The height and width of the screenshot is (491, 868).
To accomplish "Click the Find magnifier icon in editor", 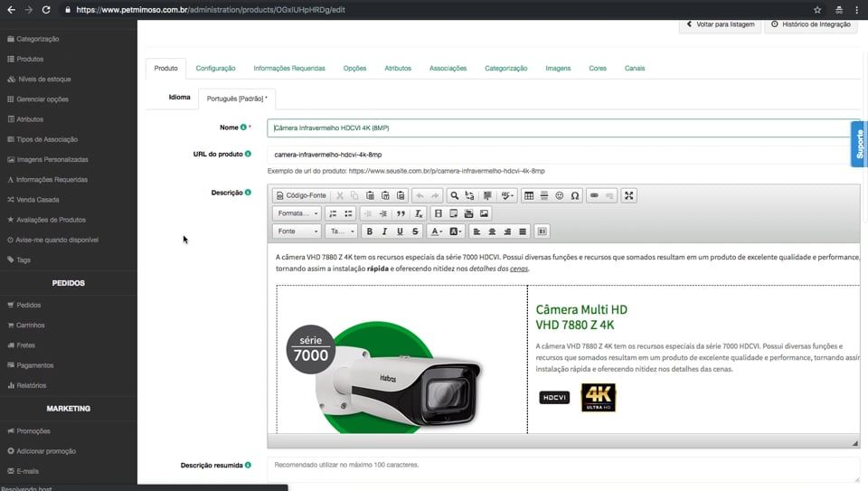I will coord(454,195).
